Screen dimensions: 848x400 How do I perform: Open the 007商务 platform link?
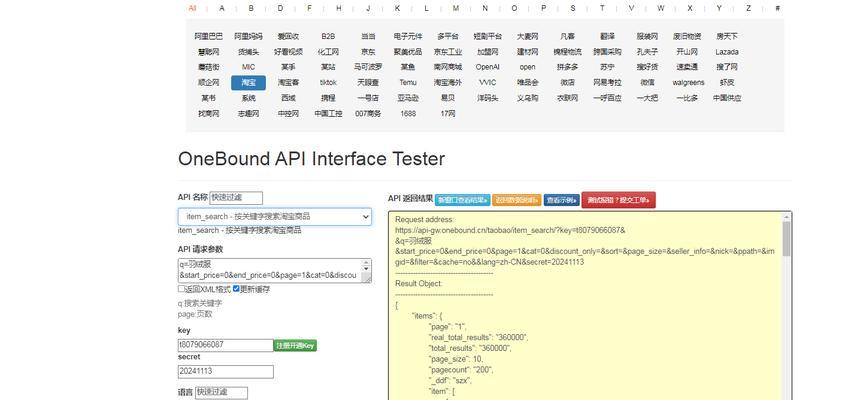[x=368, y=114]
